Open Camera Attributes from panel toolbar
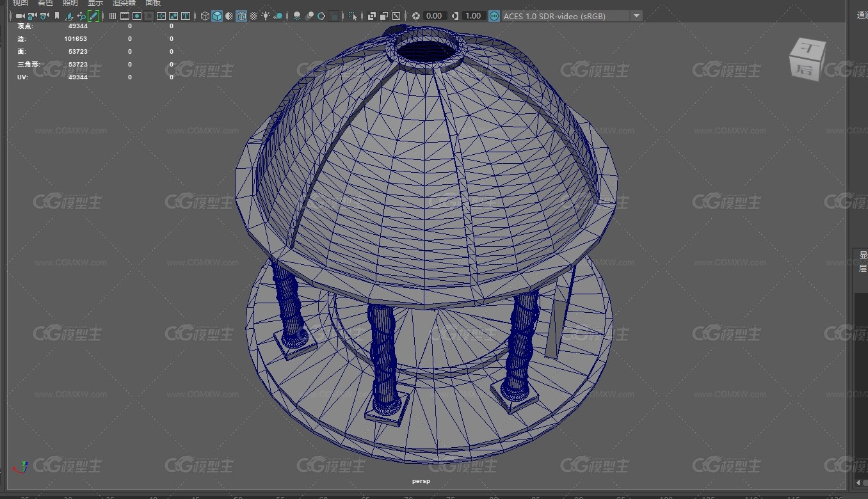Viewport: 868px width, 499px height. 44,16
